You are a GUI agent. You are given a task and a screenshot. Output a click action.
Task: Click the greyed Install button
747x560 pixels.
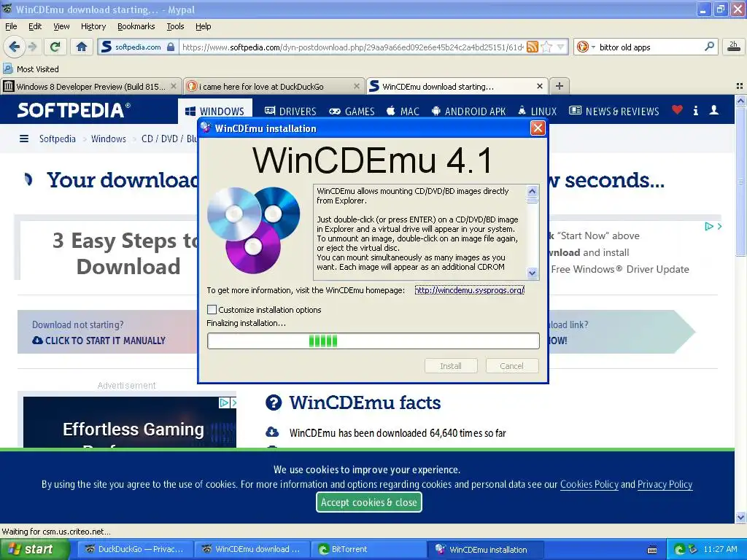[x=451, y=366]
